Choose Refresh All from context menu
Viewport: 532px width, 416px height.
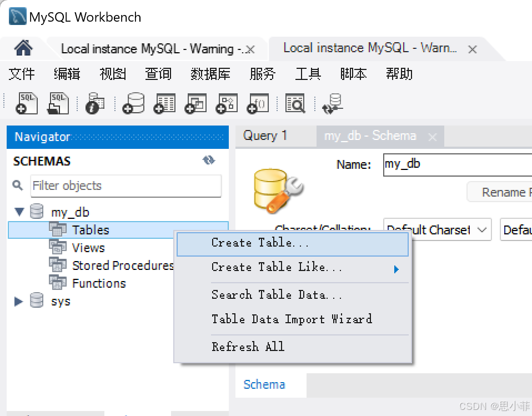[x=293, y=347]
